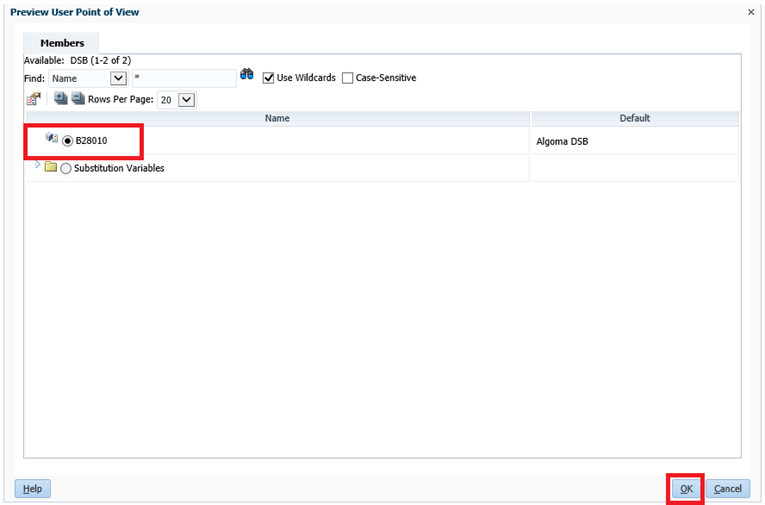This screenshot has width=765, height=505.
Task: Click the Help button
Action: 32,489
